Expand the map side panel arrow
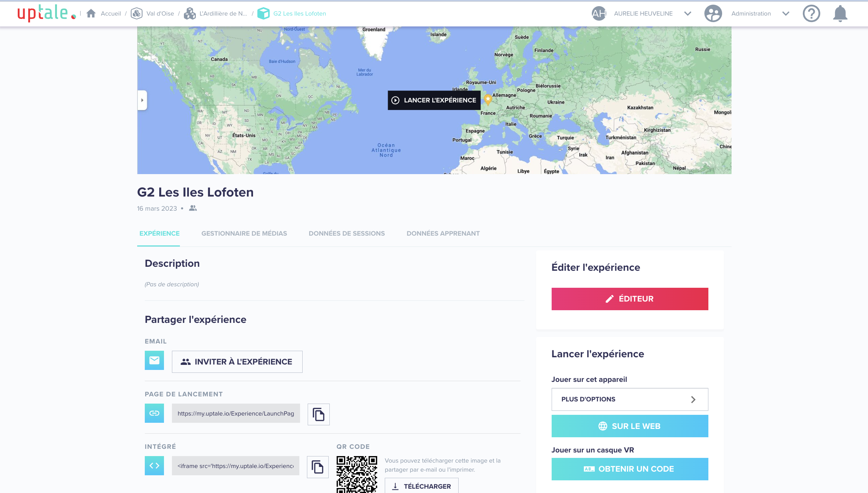Image resolution: width=868 pixels, height=493 pixels. (x=142, y=100)
